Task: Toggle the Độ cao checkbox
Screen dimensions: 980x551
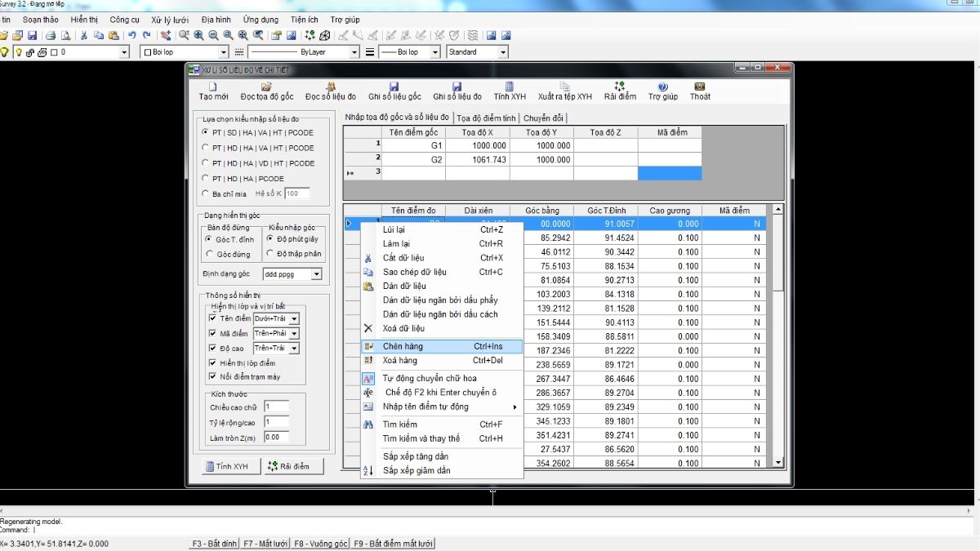Action: 213,349
